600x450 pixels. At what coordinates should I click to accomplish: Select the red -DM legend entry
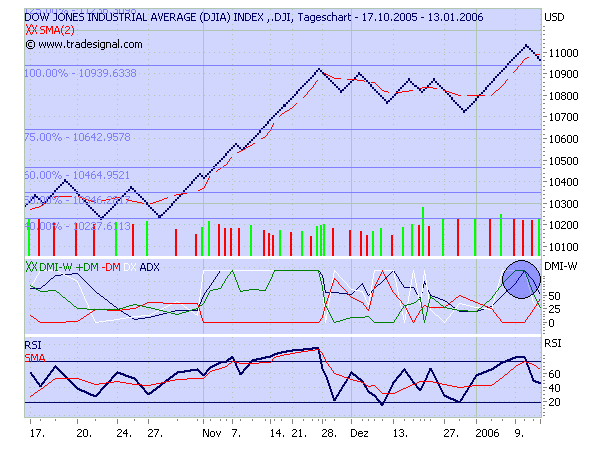click(x=111, y=267)
